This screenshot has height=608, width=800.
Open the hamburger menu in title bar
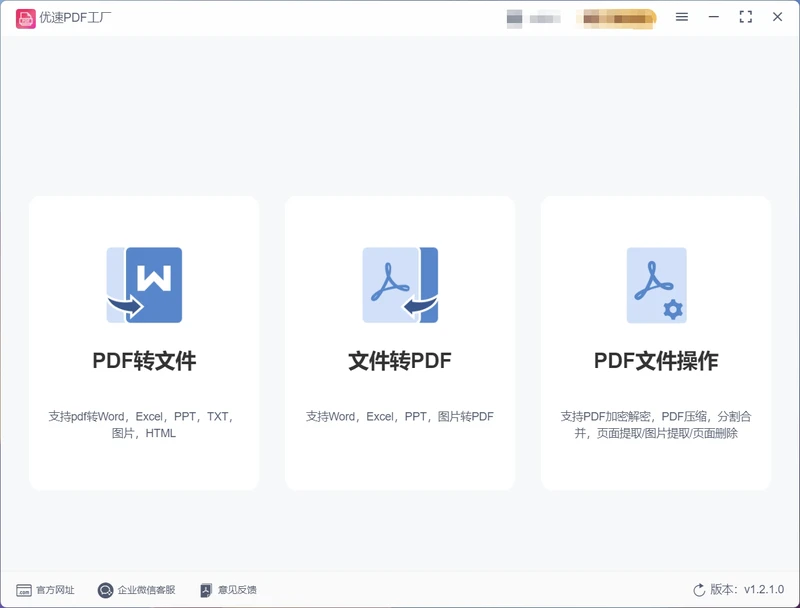(x=682, y=17)
